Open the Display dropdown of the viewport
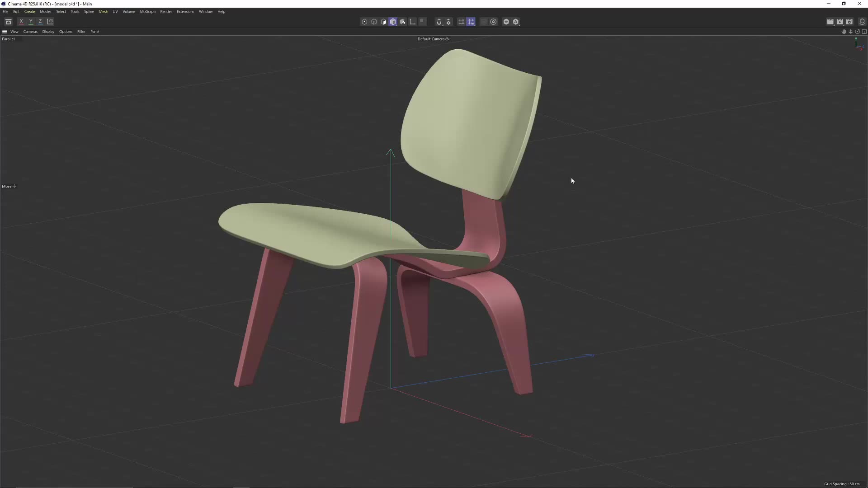Screen dimensions: 868x488 tap(48, 32)
